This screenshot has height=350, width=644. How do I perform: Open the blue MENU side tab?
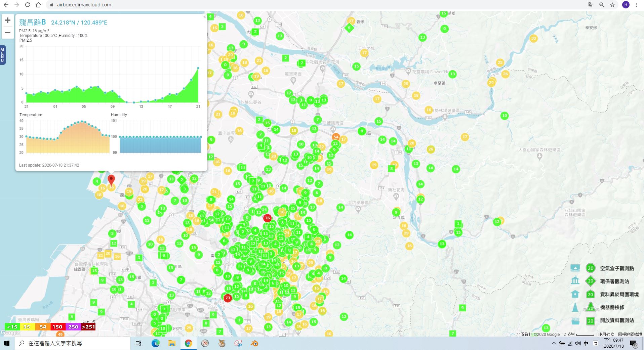tap(3, 55)
